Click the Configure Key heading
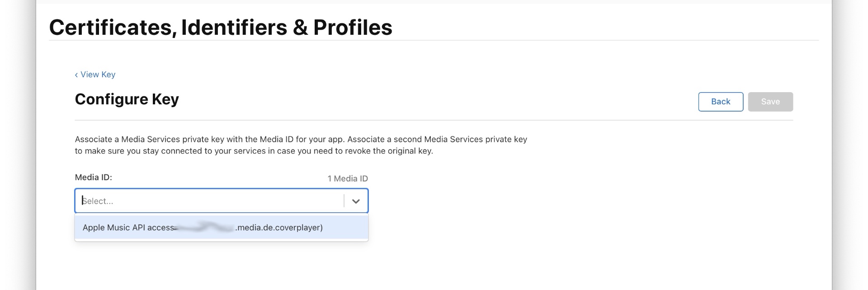 pos(127,99)
